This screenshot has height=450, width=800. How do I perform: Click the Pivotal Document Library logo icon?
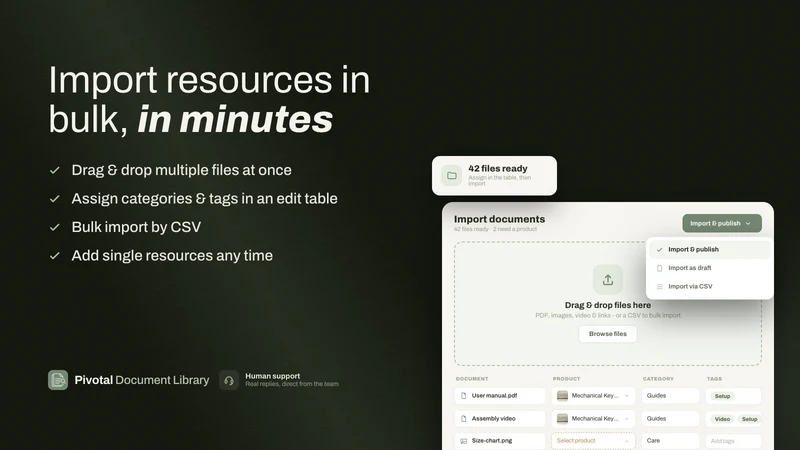(x=58, y=380)
